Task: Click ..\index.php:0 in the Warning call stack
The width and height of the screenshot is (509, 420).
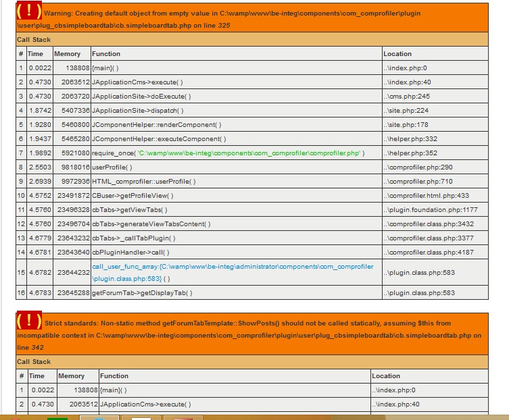Action: click(405, 68)
